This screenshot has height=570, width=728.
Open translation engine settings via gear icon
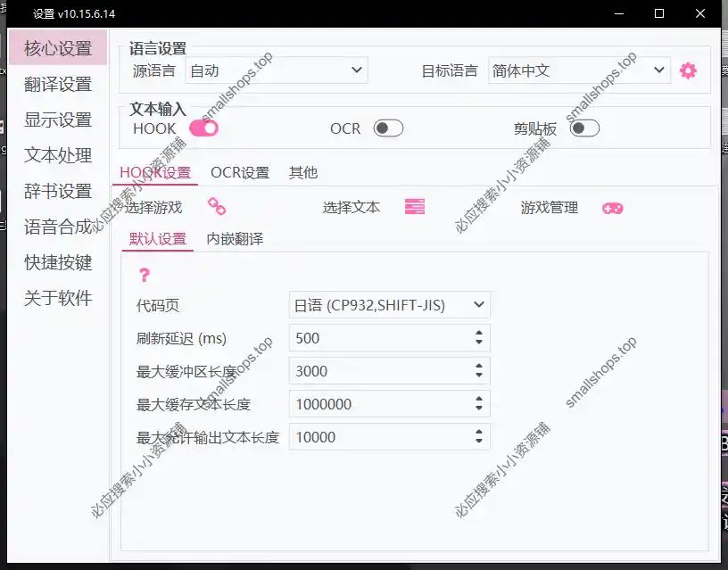click(x=687, y=70)
